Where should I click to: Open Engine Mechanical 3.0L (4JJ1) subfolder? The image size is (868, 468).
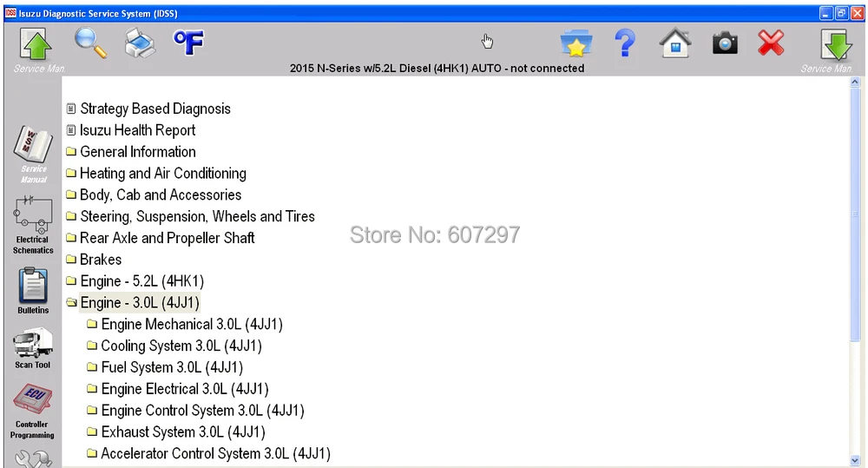(185, 325)
